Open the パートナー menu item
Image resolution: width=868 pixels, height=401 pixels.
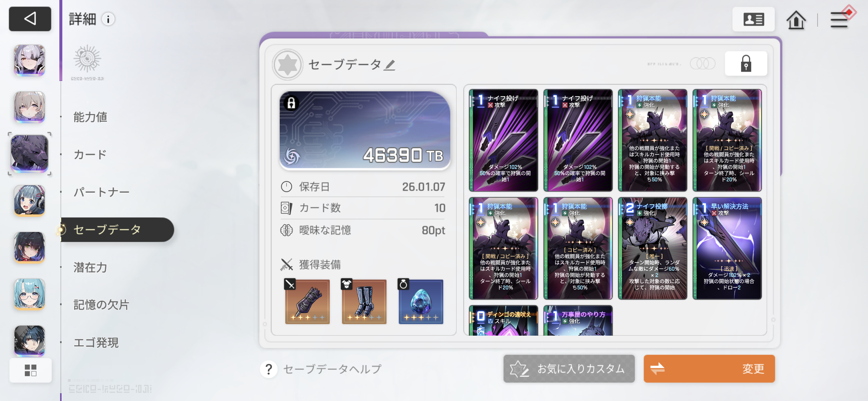[101, 192]
